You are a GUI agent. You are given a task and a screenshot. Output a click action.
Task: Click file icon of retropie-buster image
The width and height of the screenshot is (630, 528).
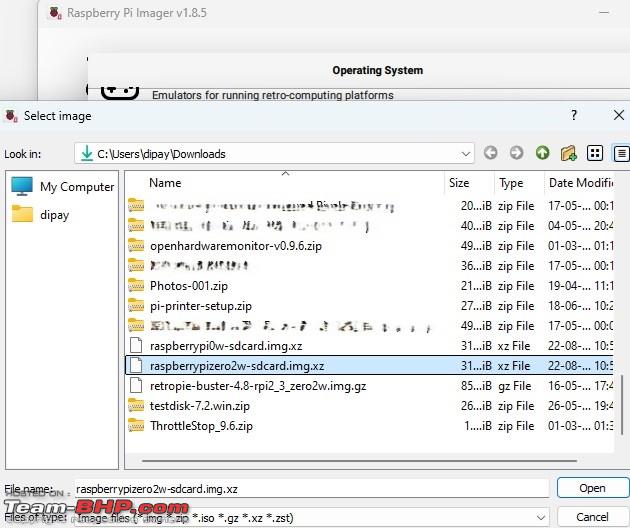136,386
